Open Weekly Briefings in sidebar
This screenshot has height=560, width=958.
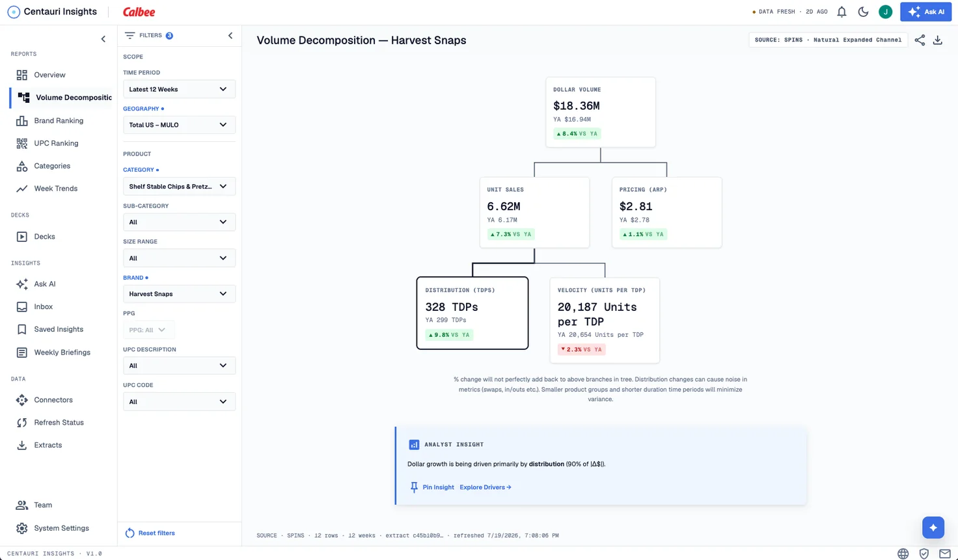tap(62, 353)
